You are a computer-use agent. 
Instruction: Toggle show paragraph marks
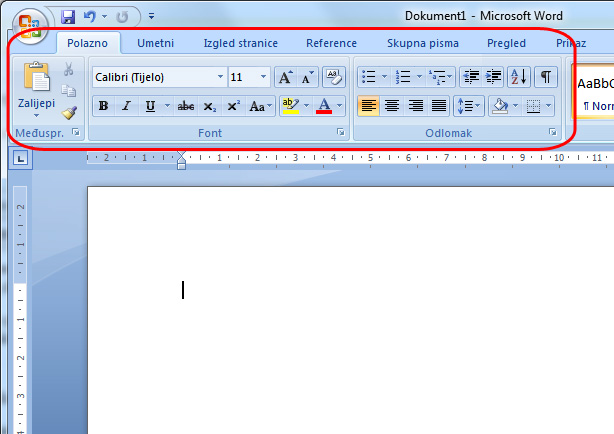coord(546,77)
